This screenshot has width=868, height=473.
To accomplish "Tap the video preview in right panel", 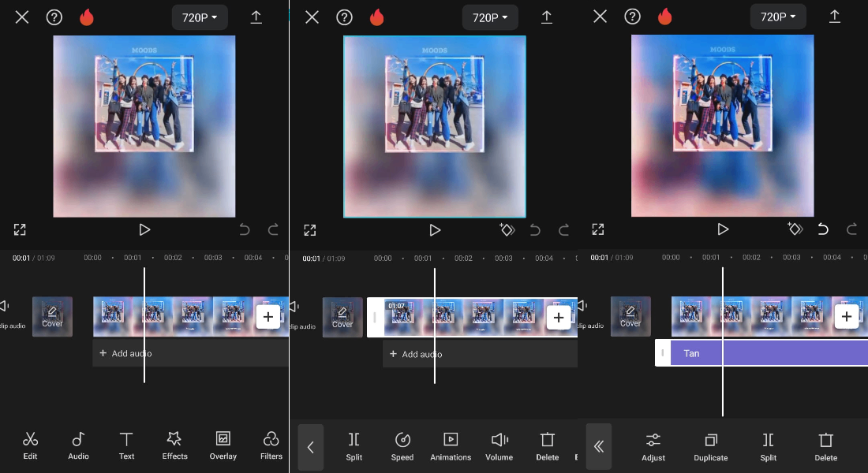I will [x=722, y=125].
